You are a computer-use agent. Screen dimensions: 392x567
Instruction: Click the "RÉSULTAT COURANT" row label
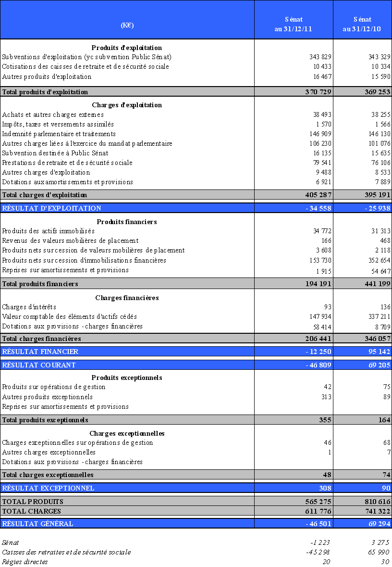point(39,365)
